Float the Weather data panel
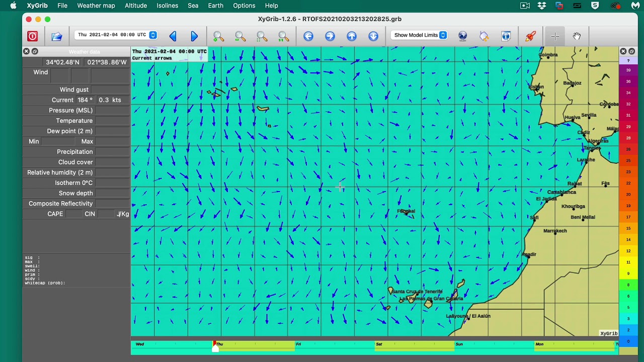Screen dimensions: 644x362 (x=35, y=51)
